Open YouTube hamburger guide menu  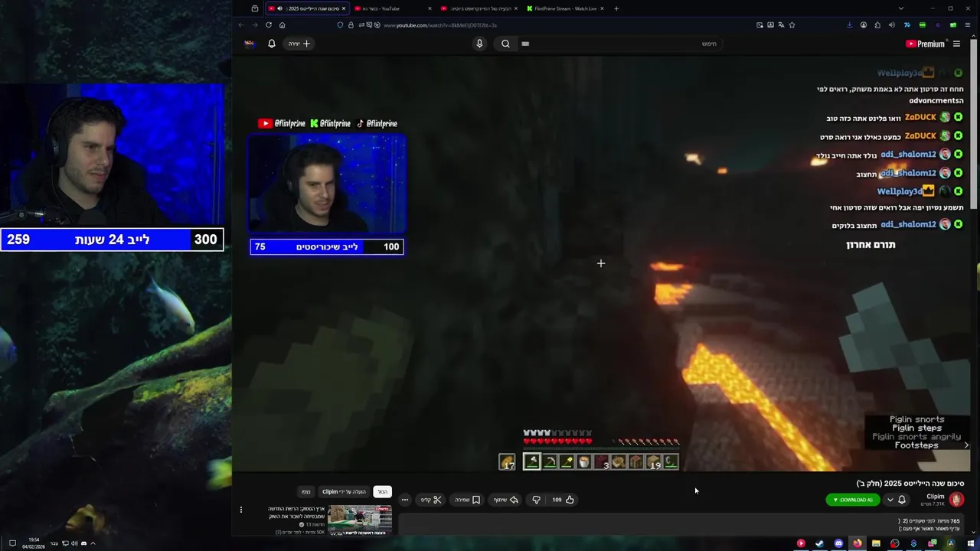coord(956,44)
